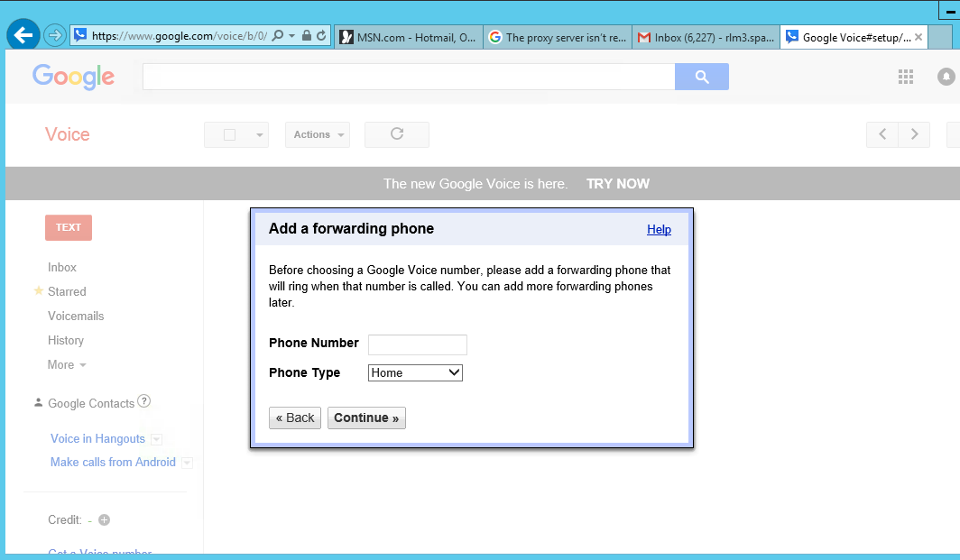The height and width of the screenshot is (560, 960).
Task: Click the Phone Number input field
Action: [x=418, y=344]
